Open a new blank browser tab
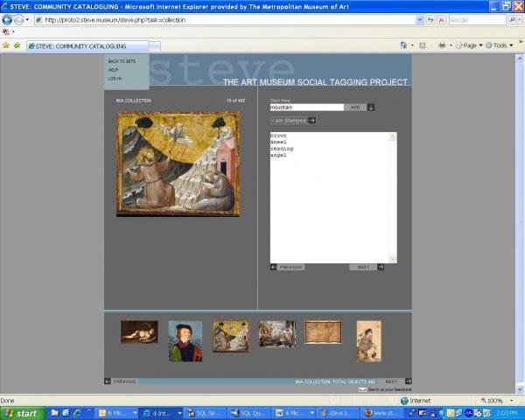The width and height of the screenshot is (525, 420). [x=154, y=46]
